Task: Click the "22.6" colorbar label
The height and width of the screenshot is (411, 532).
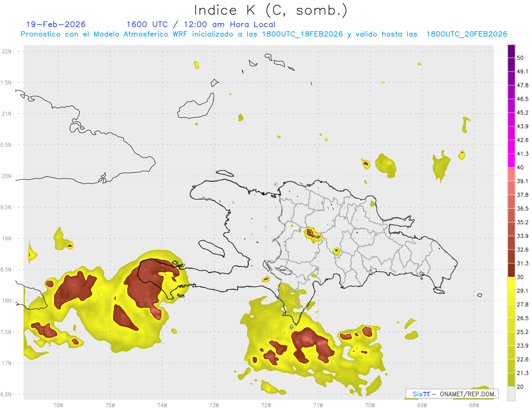Action: point(523,360)
